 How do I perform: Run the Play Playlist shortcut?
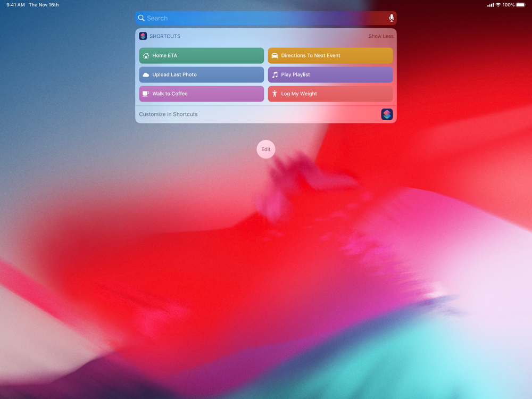tap(330, 74)
